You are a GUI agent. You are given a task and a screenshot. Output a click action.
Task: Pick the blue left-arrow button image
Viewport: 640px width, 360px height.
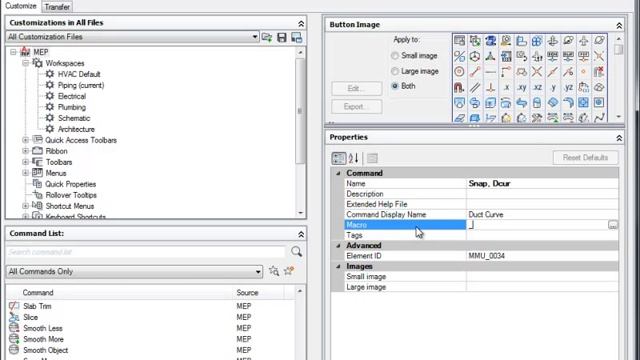tap(522, 103)
